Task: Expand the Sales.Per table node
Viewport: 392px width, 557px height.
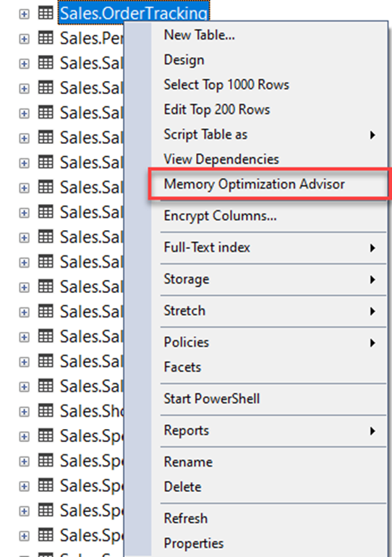Action: coord(24,39)
